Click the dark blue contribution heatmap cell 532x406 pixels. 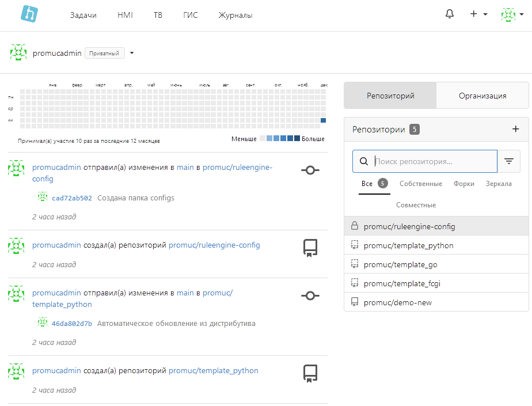323,120
